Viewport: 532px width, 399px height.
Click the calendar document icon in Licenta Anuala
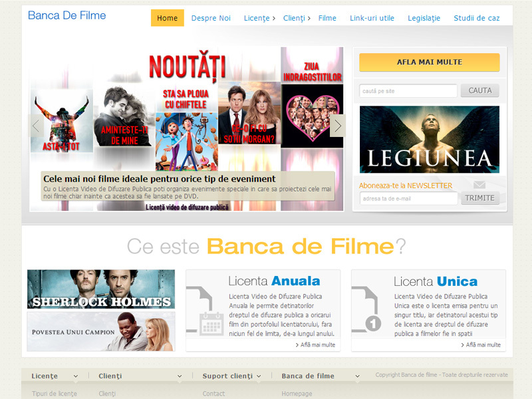[x=205, y=310]
